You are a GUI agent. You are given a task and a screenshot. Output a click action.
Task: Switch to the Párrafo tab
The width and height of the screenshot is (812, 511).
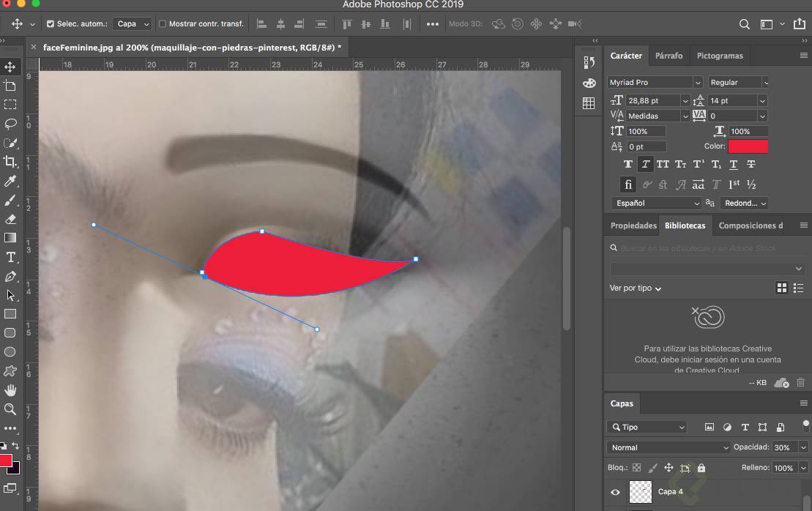tap(668, 55)
